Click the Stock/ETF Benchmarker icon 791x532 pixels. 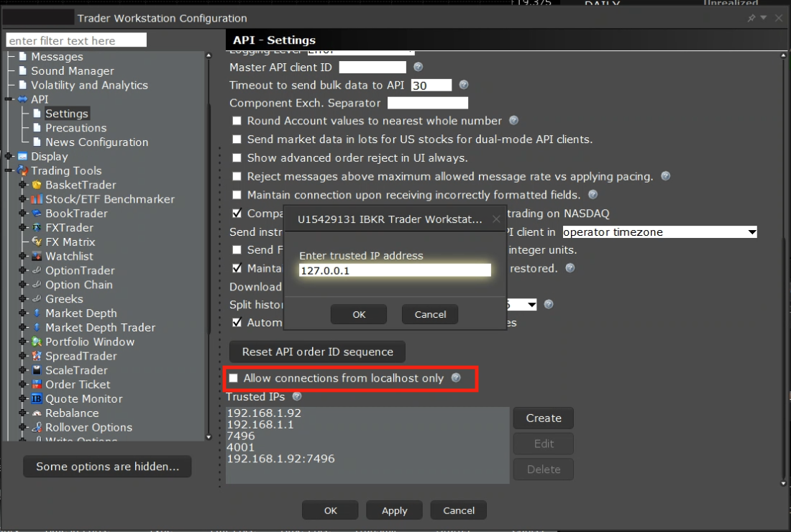[37, 199]
